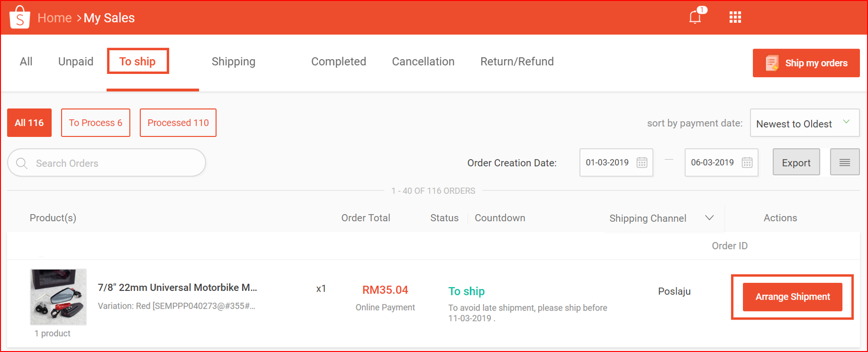Image resolution: width=868 pixels, height=352 pixels.
Task: Click the Home breadcrumb link
Action: coord(54,18)
